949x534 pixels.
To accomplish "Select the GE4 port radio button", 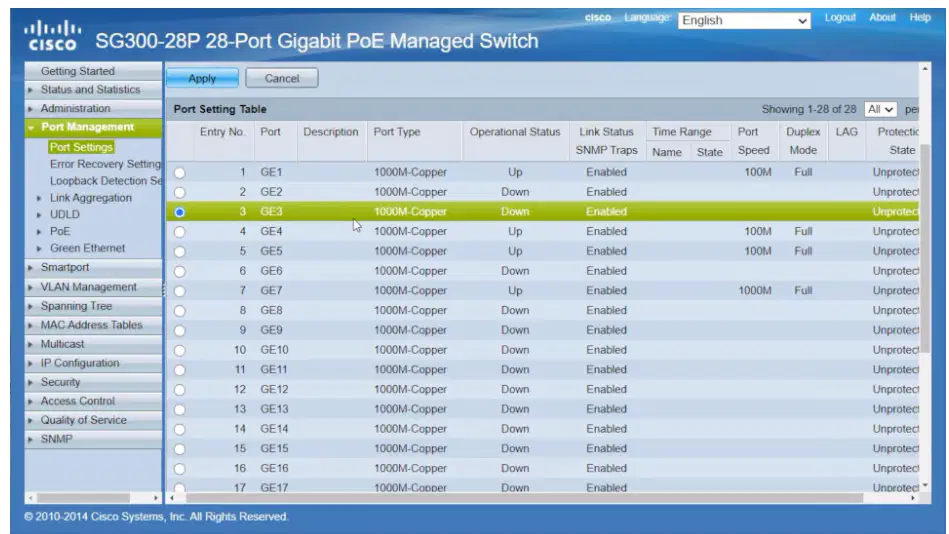I will pos(180,232).
